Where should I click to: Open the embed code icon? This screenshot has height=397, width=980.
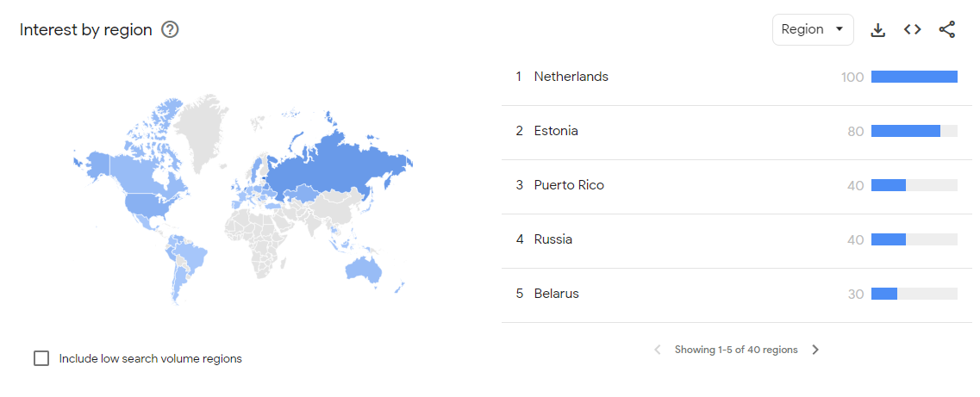912,30
